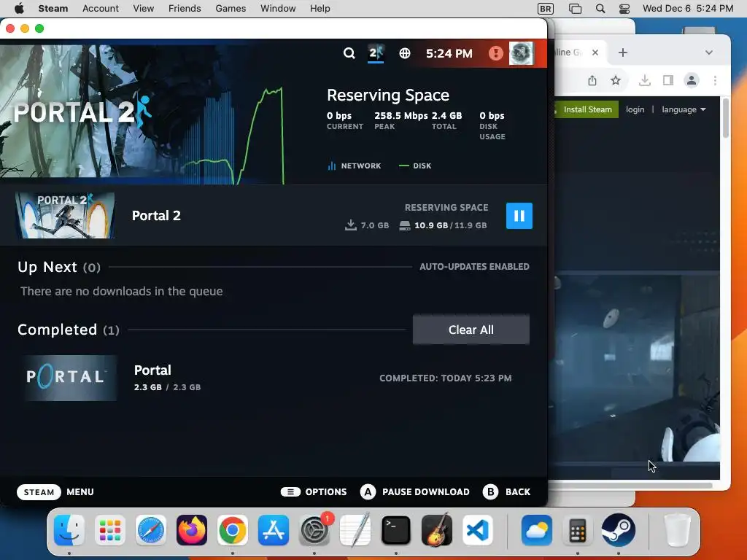Open Visual Studio Code from the dock
747x560 pixels.
[x=478, y=530]
